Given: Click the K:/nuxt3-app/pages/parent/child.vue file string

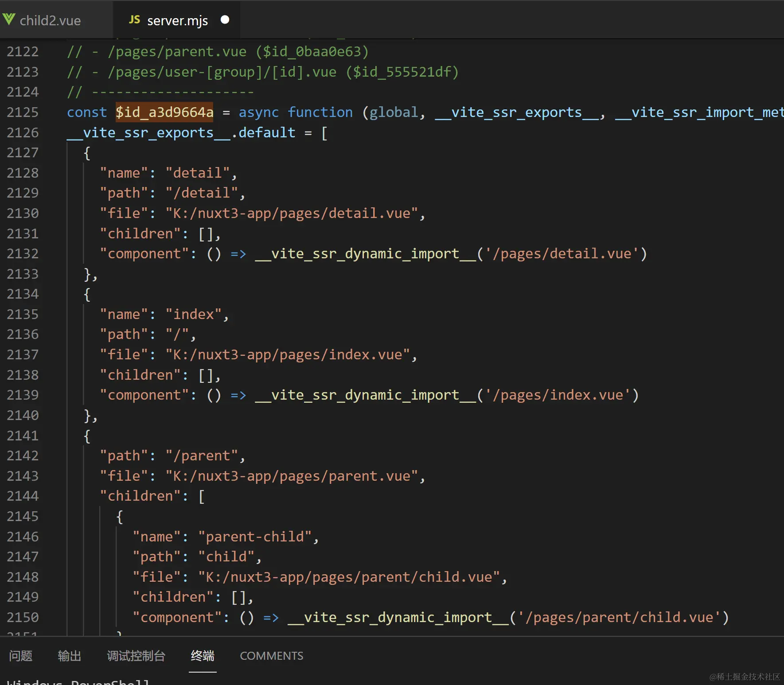Looking at the screenshot, I should point(349,577).
